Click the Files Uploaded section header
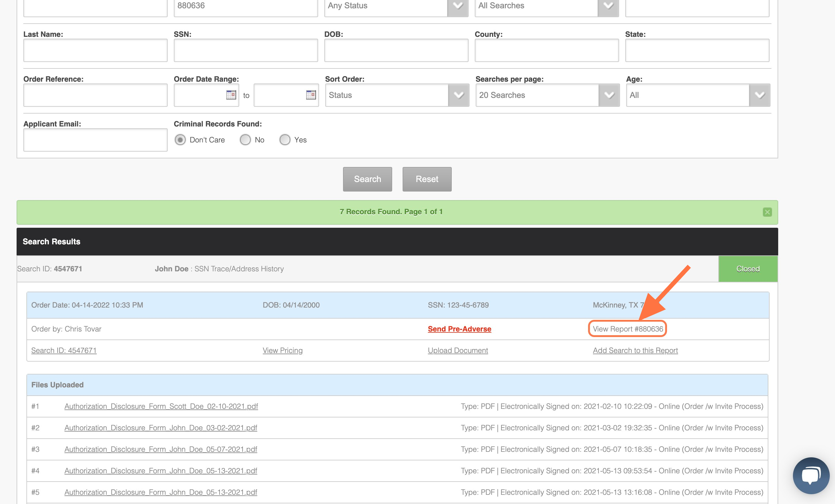Image resolution: width=835 pixels, height=504 pixels. click(397, 385)
